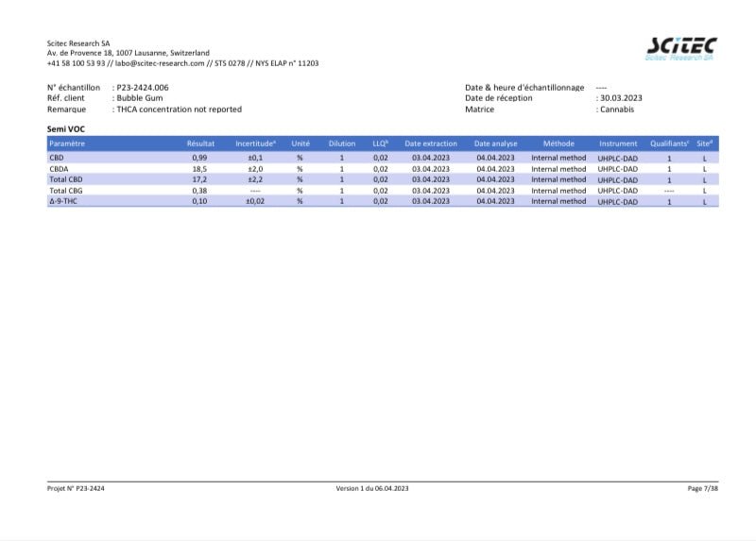The image size is (756, 541).
Task: Click the SCITEC Research SA logo
Action: click(679, 49)
